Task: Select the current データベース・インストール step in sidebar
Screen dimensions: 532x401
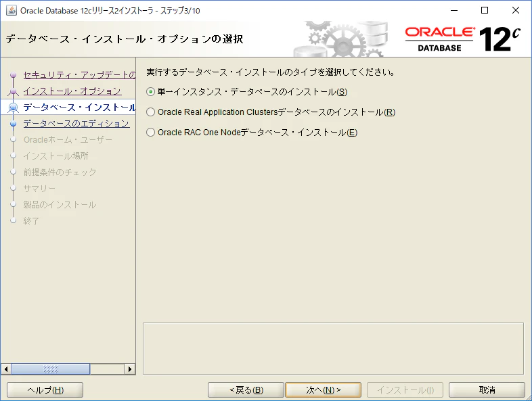Action: coord(79,108)
